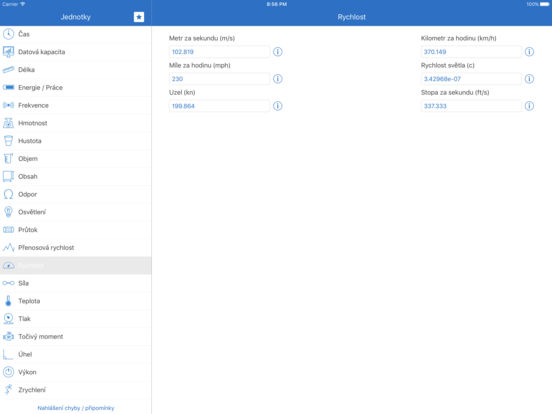552x414 pixels.
Task: Choose Energie / Práce category
Action: click(x=76, y=88)
